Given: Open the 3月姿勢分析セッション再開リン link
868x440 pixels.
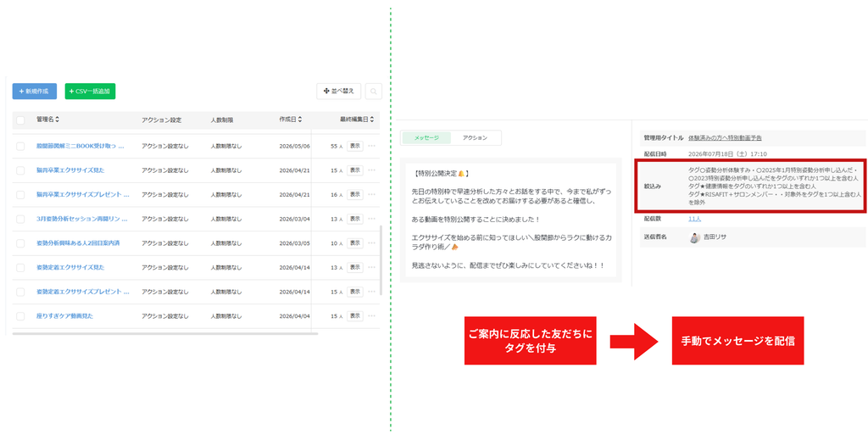Looking at the screenshot, I should [81, 220].
